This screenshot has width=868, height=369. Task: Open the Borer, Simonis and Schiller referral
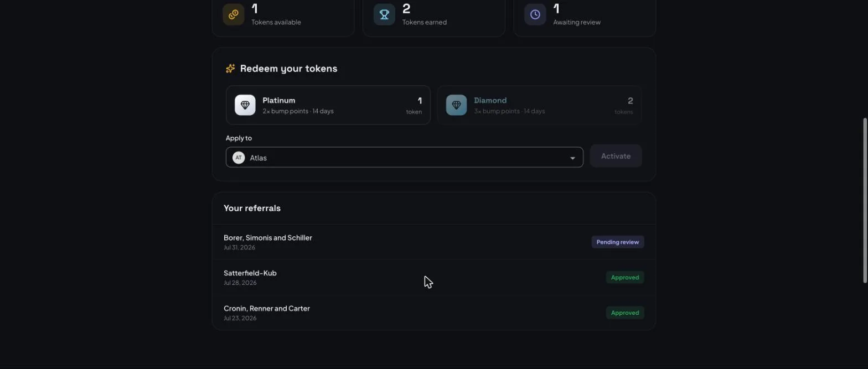[434, 242]
